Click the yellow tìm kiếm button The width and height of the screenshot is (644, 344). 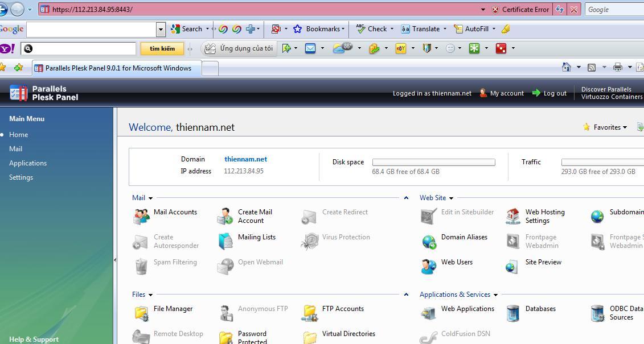click(x=162, y=48)
